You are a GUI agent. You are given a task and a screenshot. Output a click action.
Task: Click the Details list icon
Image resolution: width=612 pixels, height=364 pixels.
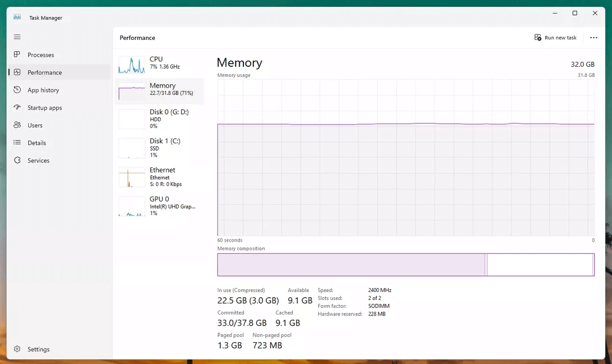(17, 143)
